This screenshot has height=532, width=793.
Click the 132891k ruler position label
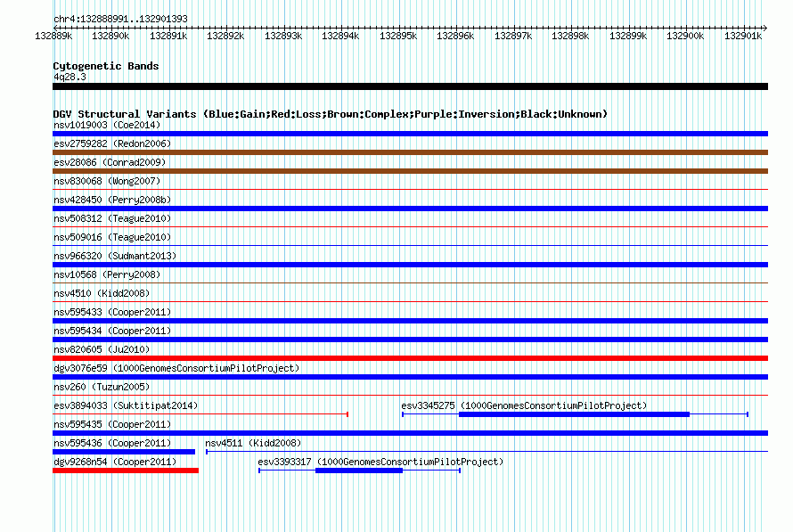coord(168,36)
